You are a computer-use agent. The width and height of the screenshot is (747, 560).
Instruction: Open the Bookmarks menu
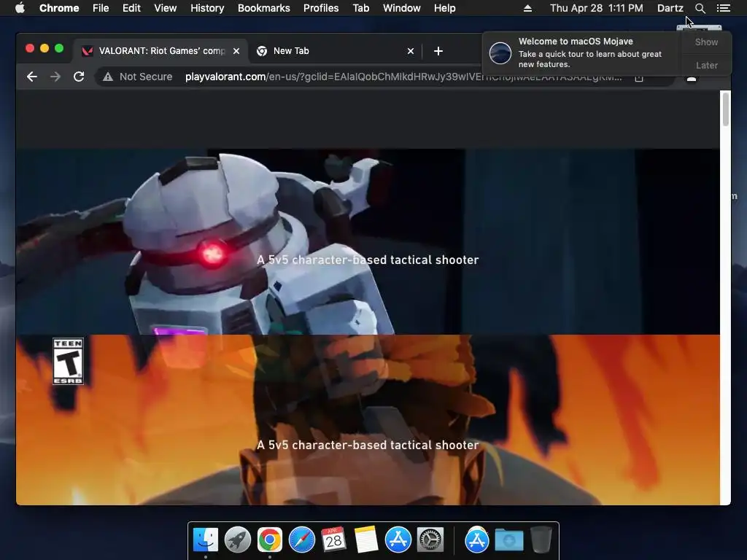point(263,8)
